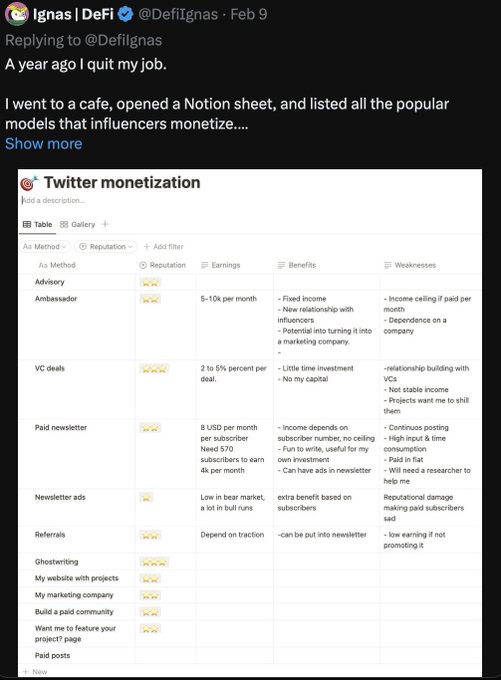Click the plus icon to add view
This screenshot has height=680, width=501.
point(105,224)
